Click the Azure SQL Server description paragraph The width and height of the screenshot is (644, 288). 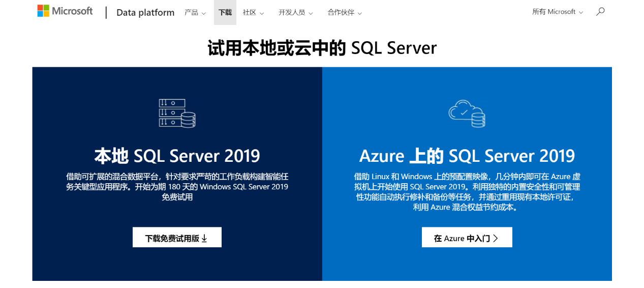point(467,192)
